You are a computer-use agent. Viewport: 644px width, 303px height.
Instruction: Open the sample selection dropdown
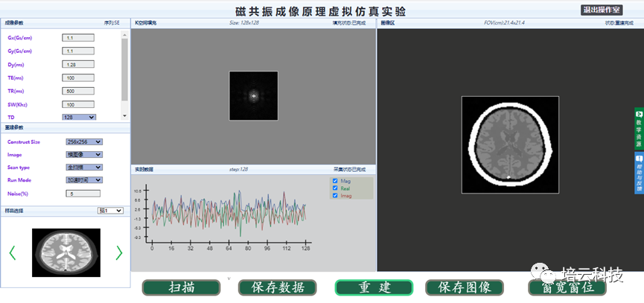pyautogui.click(x=109, y=211)
